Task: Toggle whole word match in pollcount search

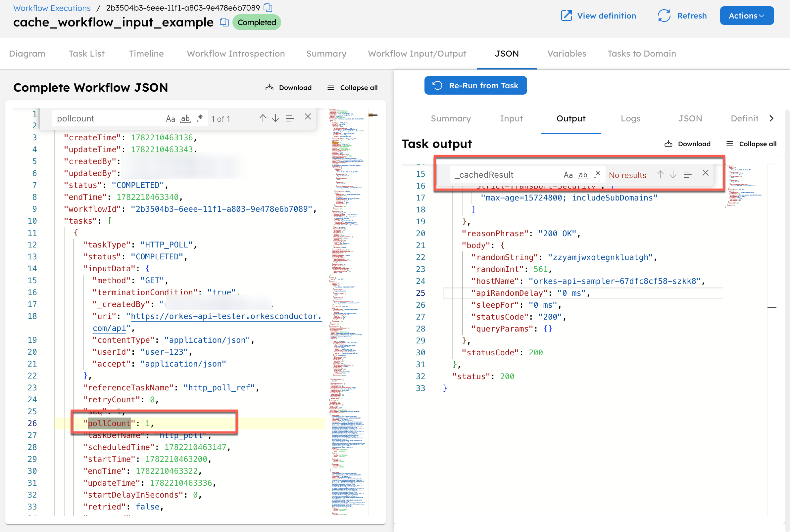Action: (185, 118)
